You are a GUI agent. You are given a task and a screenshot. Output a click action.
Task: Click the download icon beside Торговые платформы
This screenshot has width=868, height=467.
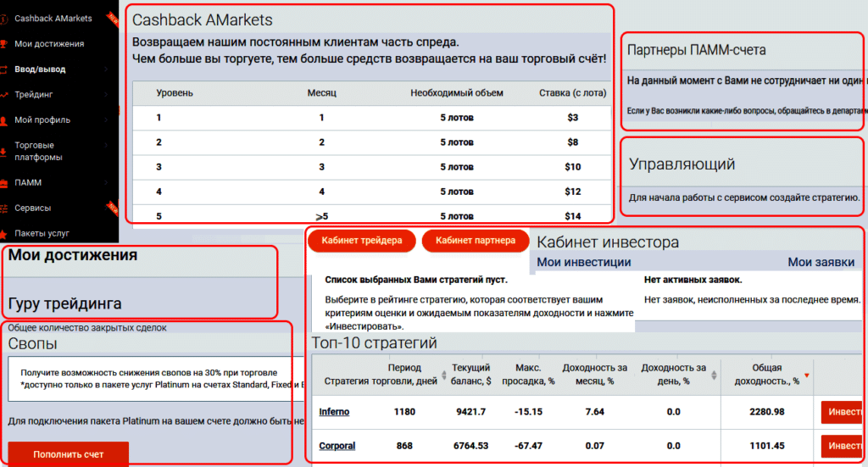pos(3,151)
